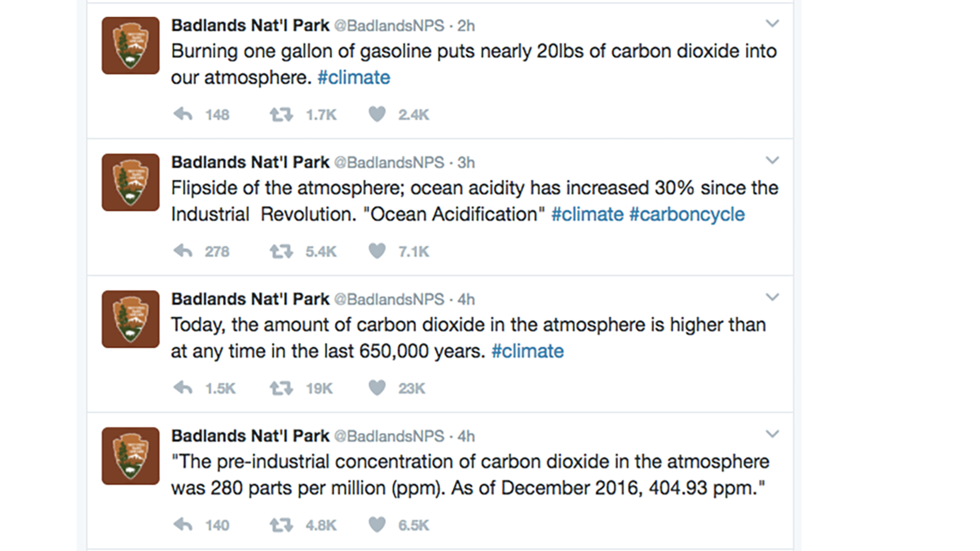Open dropdown chevron on the 404.93 ppm tweet
Viewport: 980px width, 551px height.
point(772,434)
